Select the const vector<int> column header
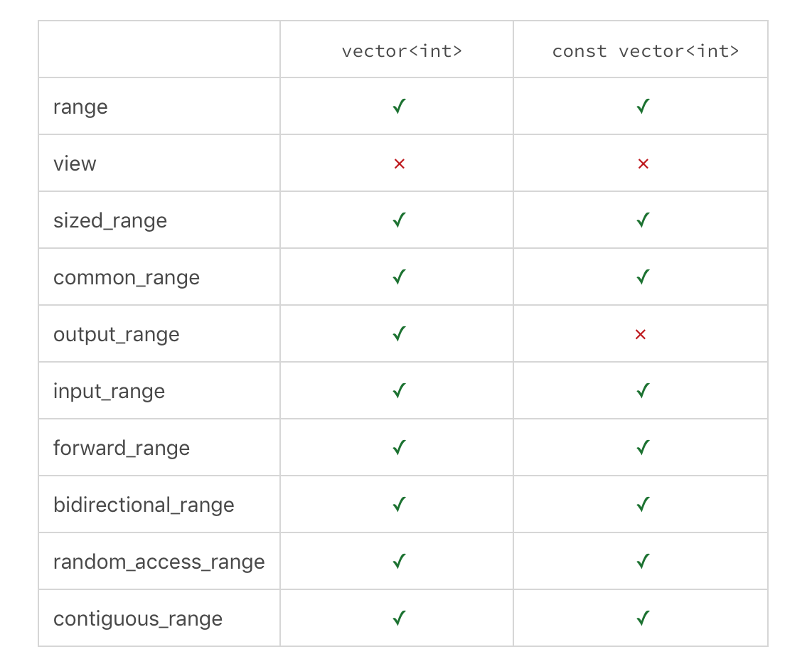This screenshot has height=664, width=812. click(x=646, y=51)
